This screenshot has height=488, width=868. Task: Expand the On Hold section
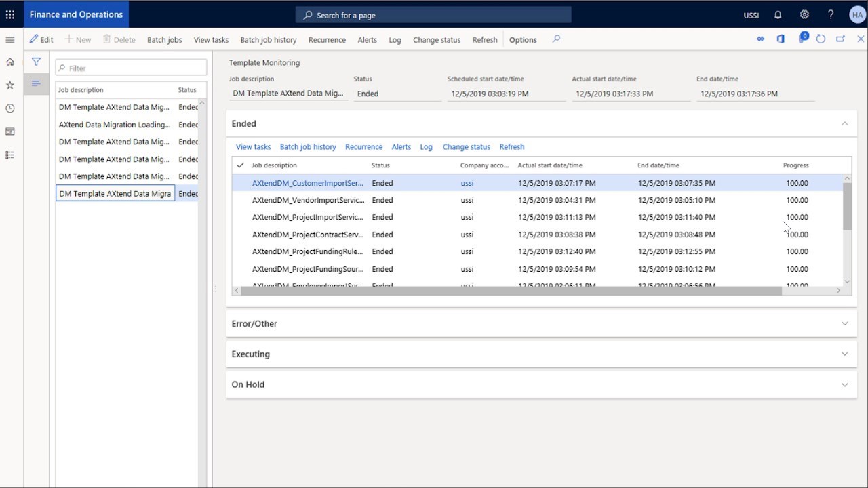[x=844, y=385]
